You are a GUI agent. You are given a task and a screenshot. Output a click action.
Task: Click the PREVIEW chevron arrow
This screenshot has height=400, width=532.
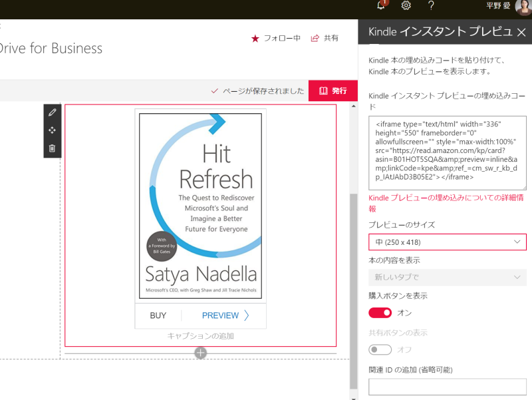(247, 315)
